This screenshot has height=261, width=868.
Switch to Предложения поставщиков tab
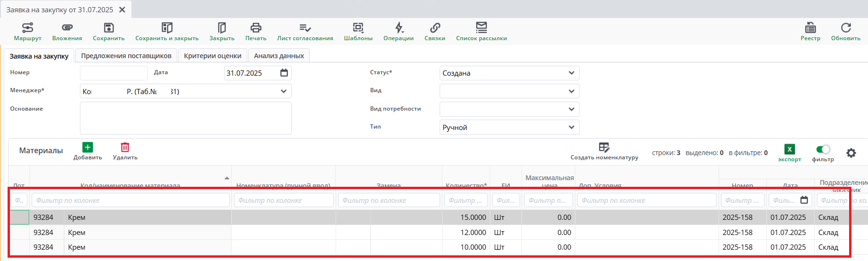(126, 56)
